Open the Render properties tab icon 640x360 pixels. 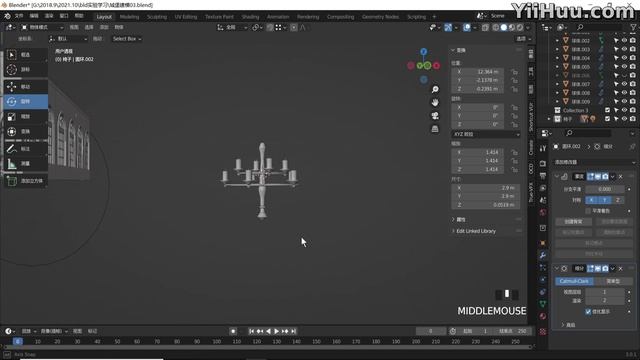[x=543, y=163]
